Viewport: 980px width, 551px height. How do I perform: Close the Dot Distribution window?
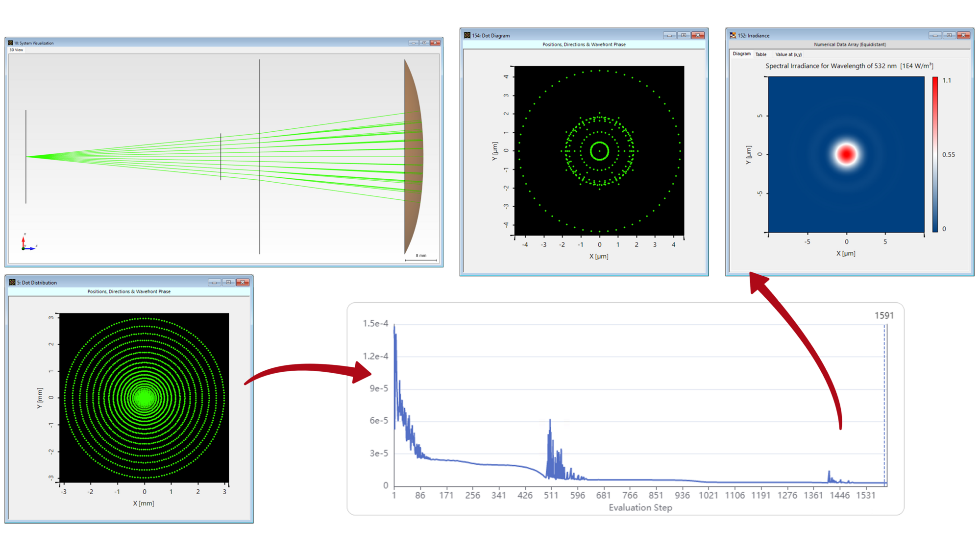click(243, 283)
